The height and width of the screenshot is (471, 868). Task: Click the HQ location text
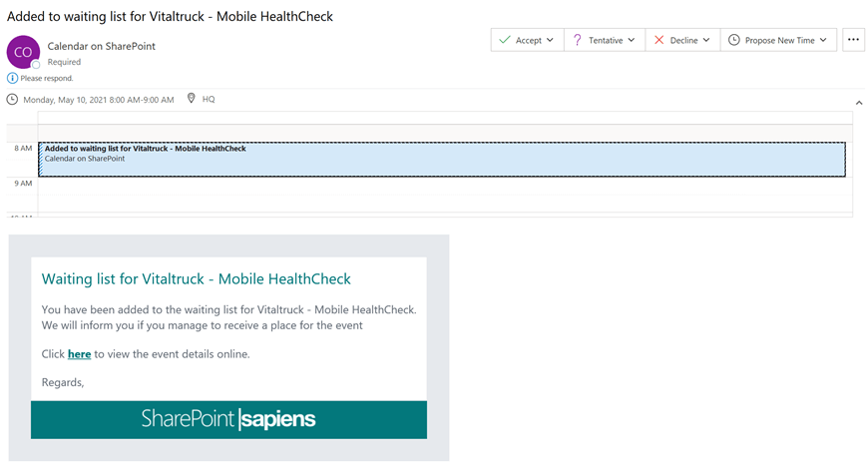point(209,99)
